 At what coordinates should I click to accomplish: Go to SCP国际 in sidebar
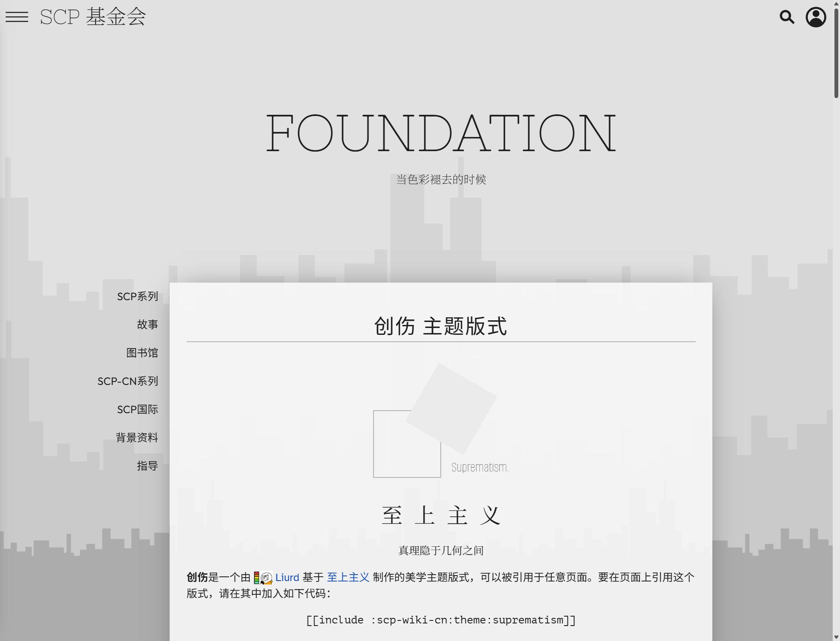click(138, 409)
